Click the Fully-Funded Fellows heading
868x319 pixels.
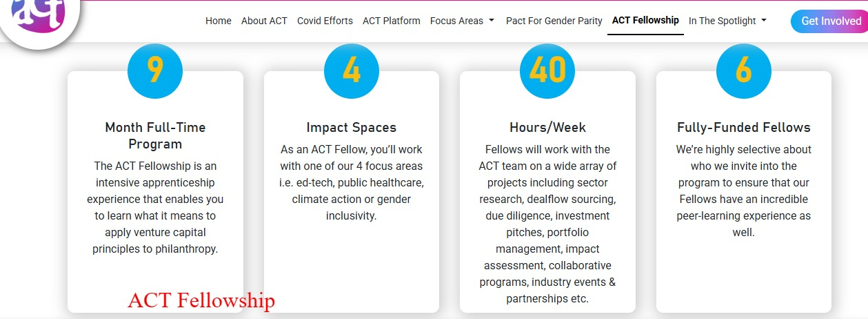[744, 127]
